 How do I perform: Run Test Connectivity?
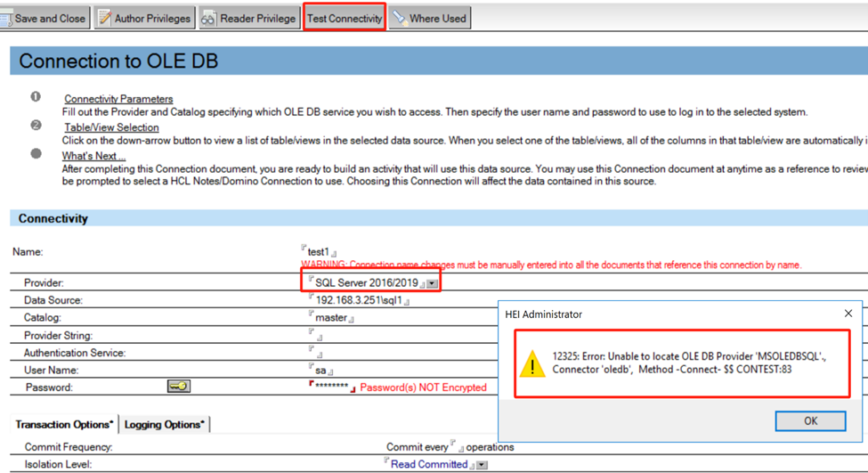(344, 18)
